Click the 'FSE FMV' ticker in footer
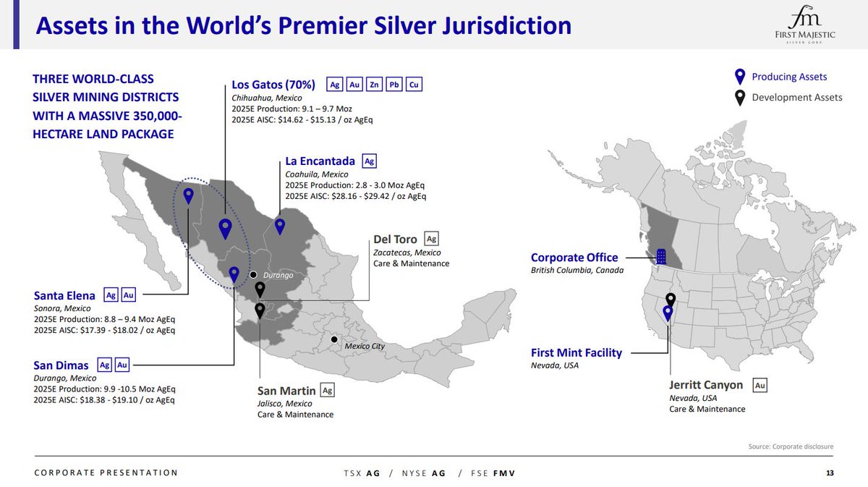 (x=494, y=473)
